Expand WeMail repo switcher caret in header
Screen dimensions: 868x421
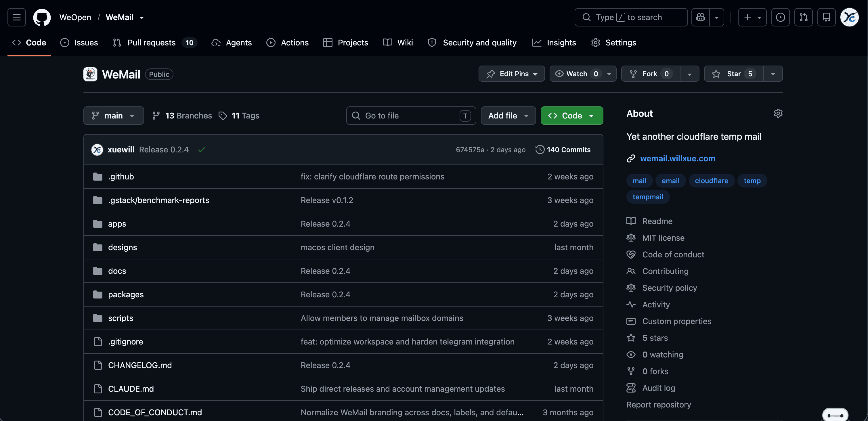pos(142,18)
